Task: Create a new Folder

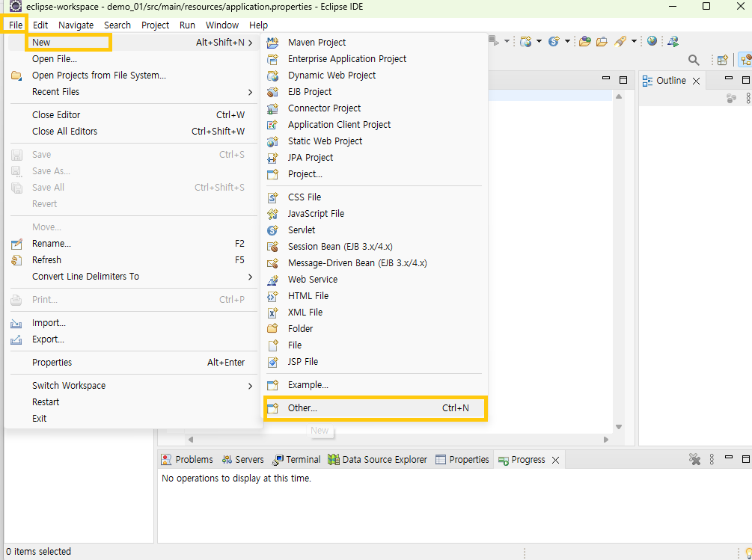Action: [x=375, y=329]
